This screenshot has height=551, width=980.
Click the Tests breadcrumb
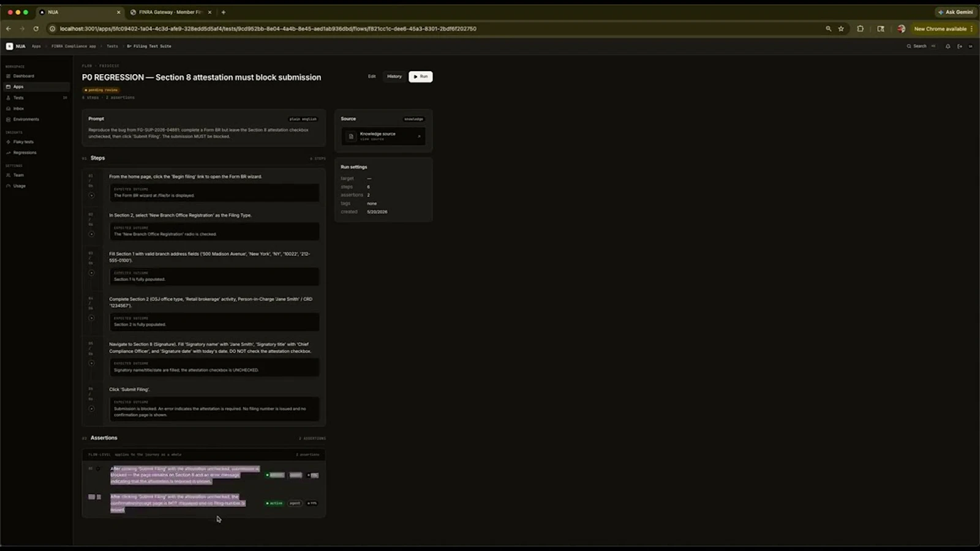pyautogui.click(x=112, y=46)
